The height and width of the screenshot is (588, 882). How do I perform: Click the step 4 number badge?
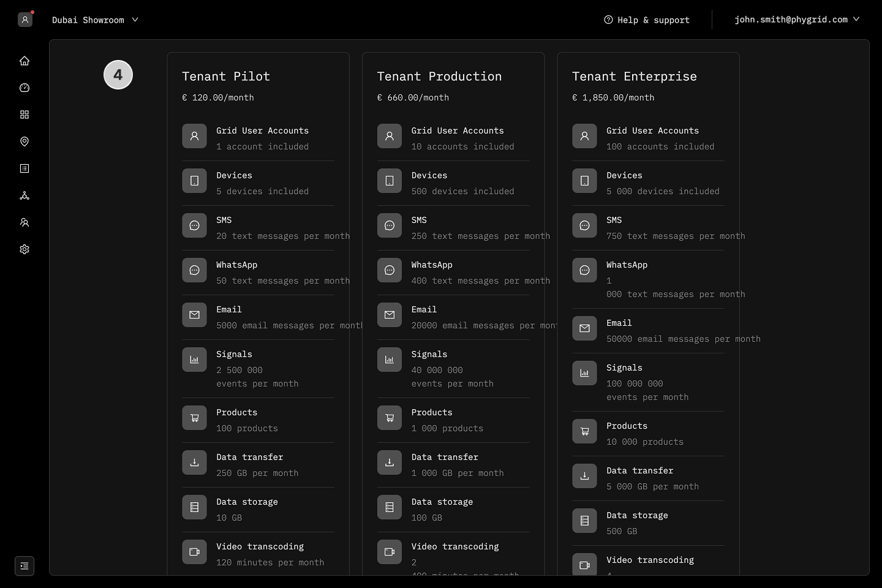(118, 75)
